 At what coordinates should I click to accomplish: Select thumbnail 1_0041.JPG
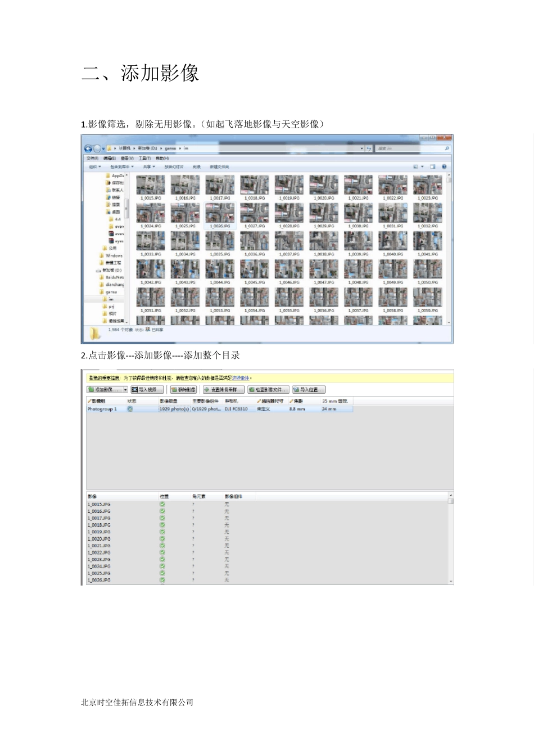coord(428,244)
